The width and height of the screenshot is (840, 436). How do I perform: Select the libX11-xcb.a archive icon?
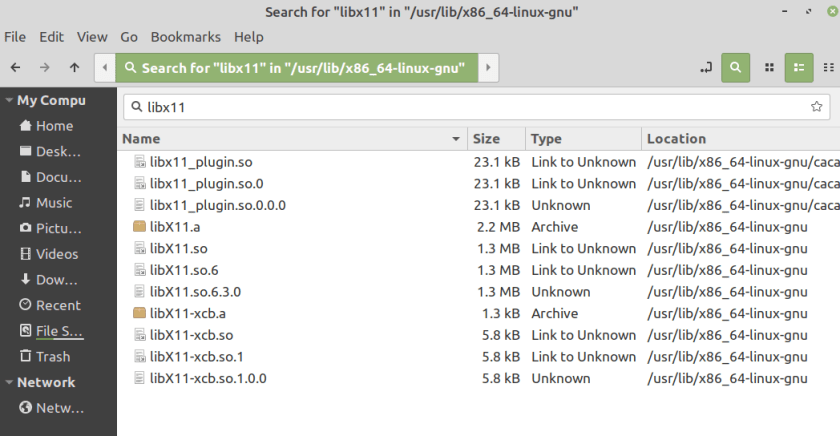tap(139, 313)
